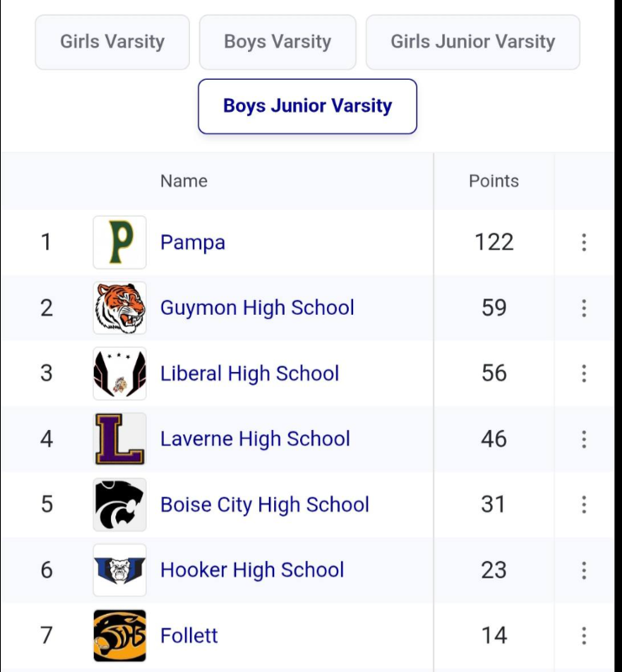The width and height of the screenshot is (622, 672).
Task: Click the Hooker bulldog logo
Action: click(119, 570)
